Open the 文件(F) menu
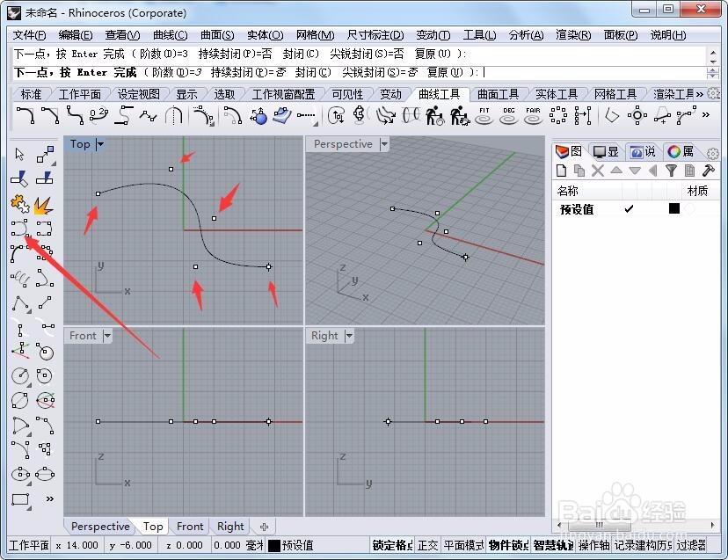This screenshot has width=728, height=560. [x=29, y=35]
